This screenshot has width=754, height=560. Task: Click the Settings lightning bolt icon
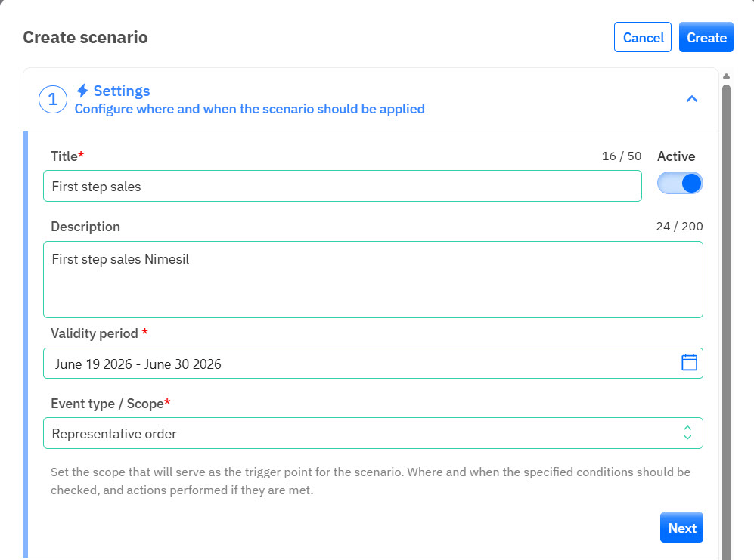tap(82, 91)
